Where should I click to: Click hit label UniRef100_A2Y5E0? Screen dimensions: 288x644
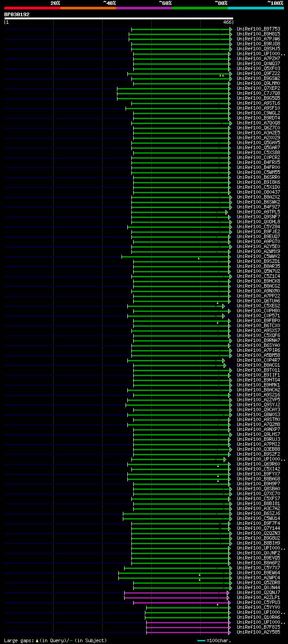coord(258,247)
